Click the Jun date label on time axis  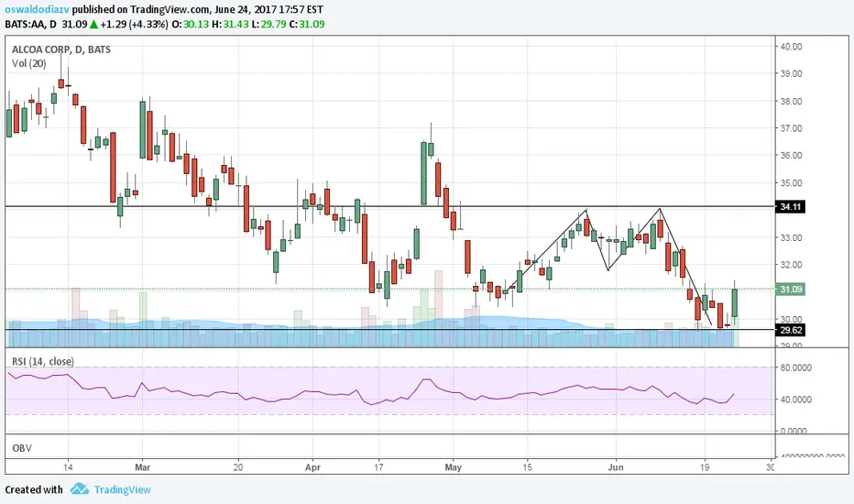click(616, 467)
